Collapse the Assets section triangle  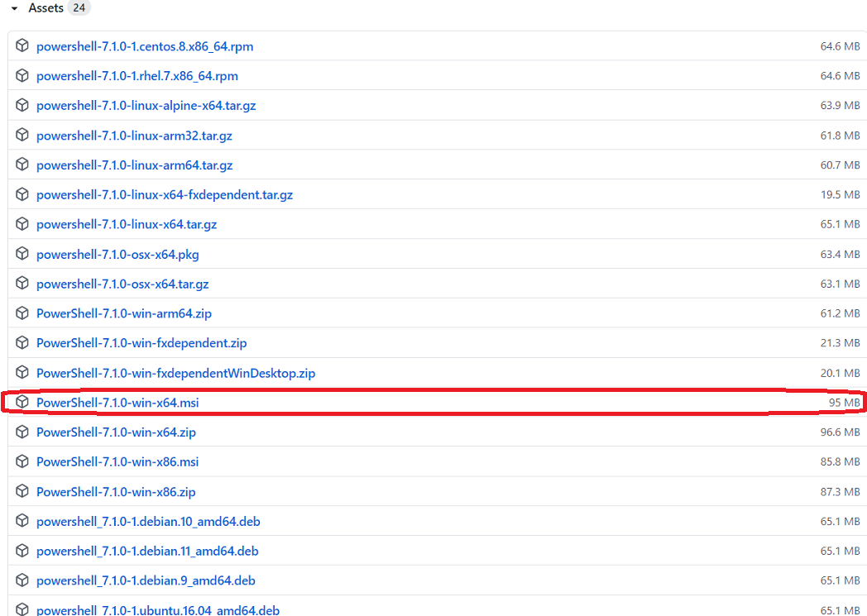pos(14,8)
